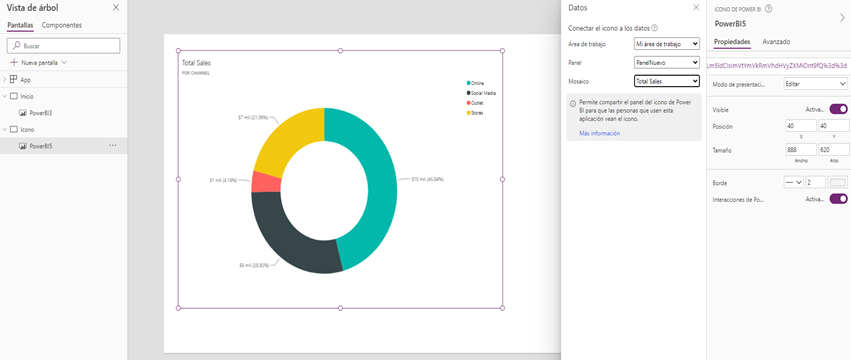This screenshot has height=360, width=851.
Task: Switch to the Componentes tab
Action: tap(62, 25)
